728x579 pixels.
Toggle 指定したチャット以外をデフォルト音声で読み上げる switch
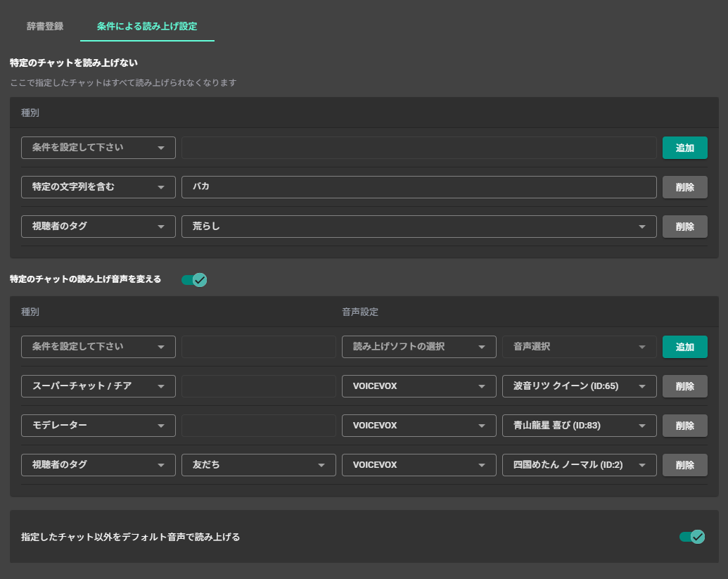692,537
